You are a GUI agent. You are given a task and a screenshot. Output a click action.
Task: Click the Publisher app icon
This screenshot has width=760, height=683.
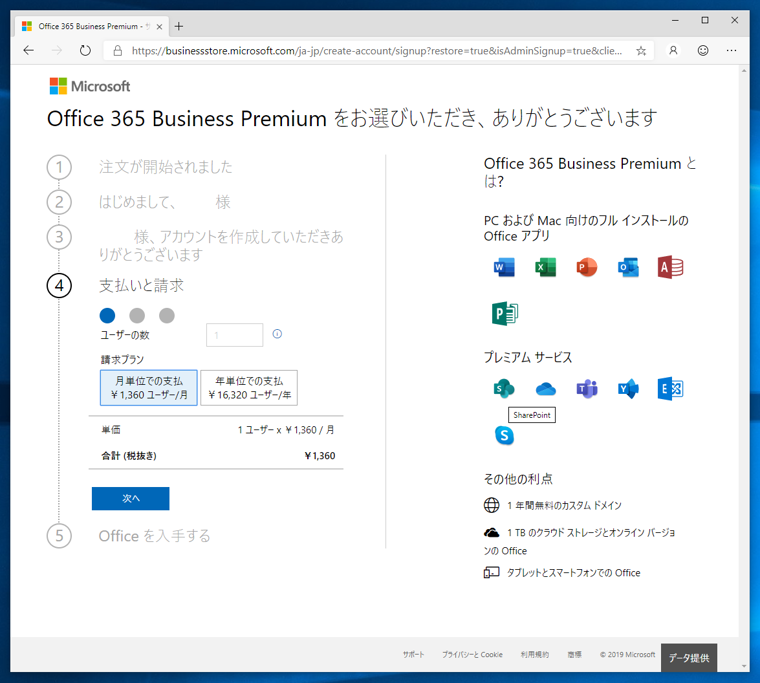click(505, 313)
